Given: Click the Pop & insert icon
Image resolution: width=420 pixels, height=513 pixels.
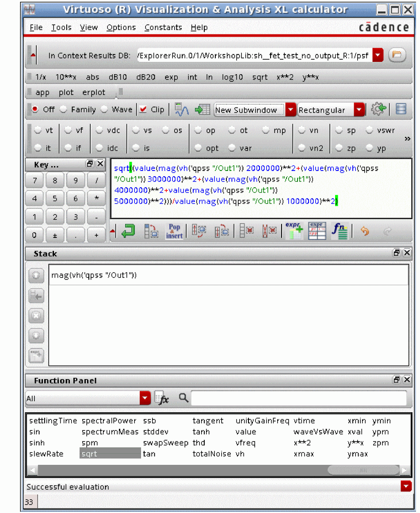Looking at the screenshot, I should pos(174,231).
